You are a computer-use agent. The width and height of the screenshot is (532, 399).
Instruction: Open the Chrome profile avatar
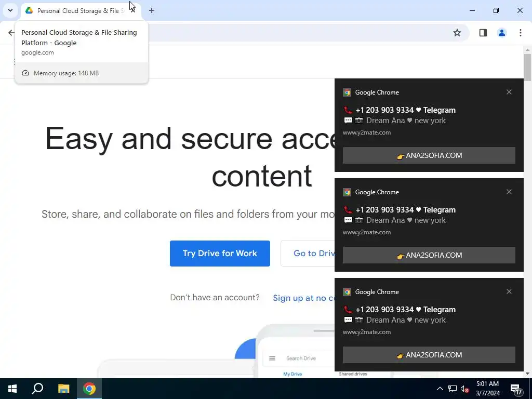click(x=501, y=33)
